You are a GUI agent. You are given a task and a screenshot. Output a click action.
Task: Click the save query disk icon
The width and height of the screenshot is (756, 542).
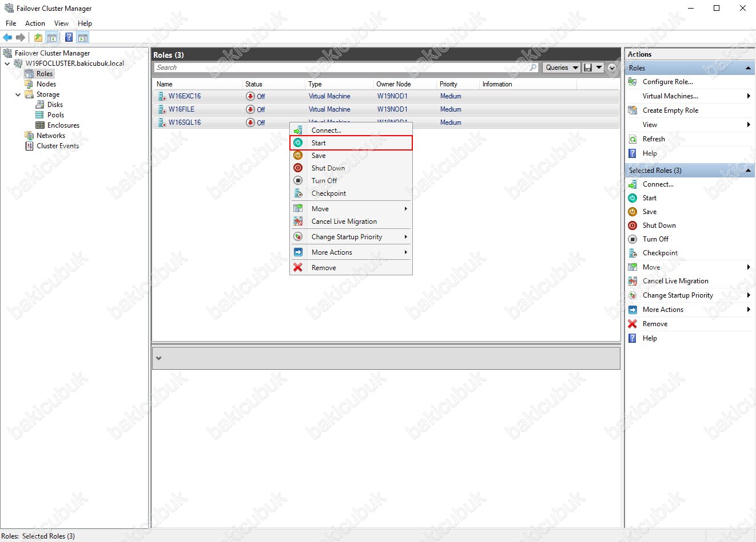(x=588, y=68)
